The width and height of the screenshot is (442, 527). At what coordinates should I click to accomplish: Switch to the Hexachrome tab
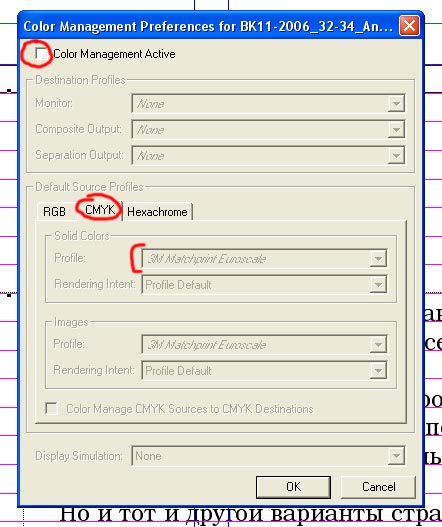(x=157, y=212)
